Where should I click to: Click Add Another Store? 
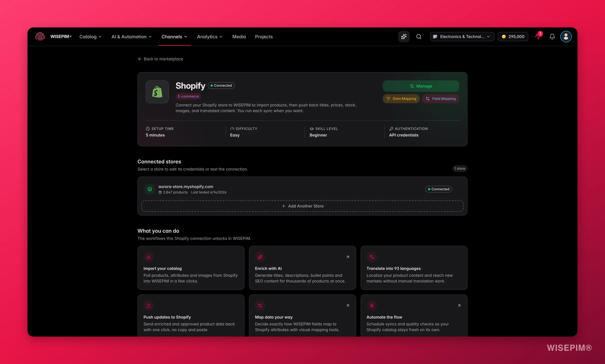click(302, 206)
